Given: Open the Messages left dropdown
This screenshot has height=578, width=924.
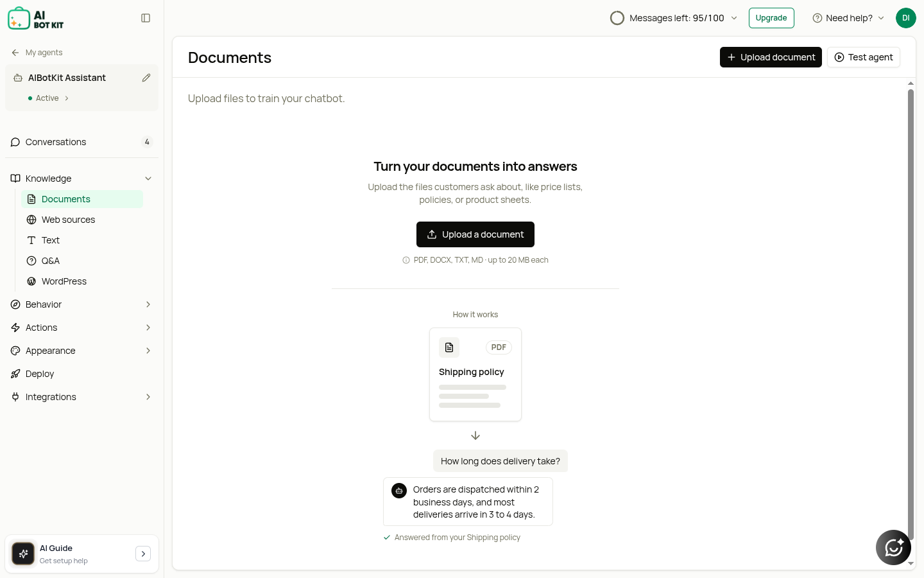Looking at the screenshot, I should (734, 18).
